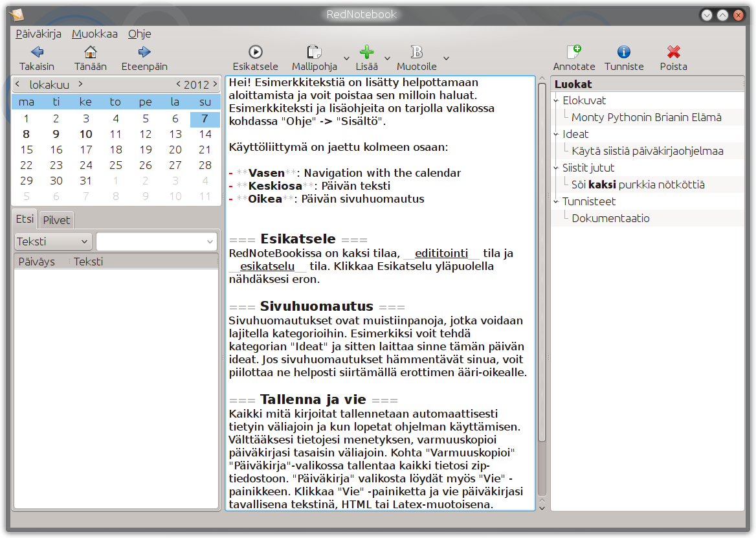Collapse the Siistit jutut category
The image size is (756, 538).
click(x=557, y=168)
